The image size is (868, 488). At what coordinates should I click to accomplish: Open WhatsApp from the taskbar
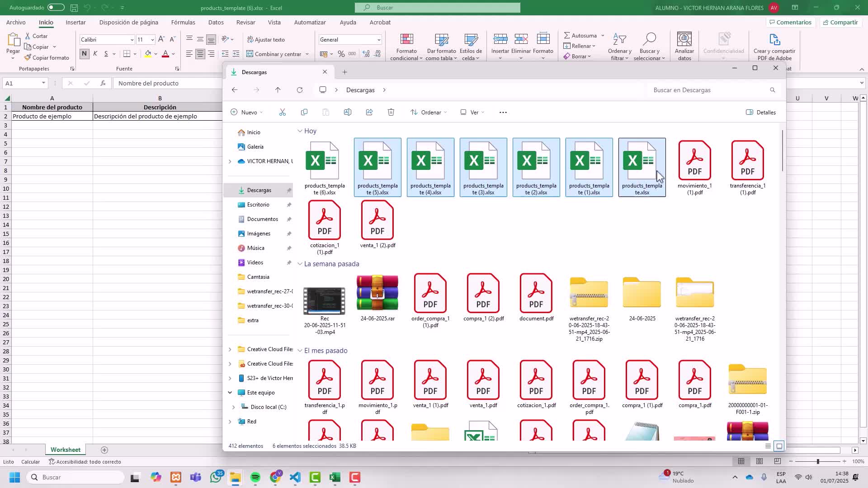click(216, 478)
